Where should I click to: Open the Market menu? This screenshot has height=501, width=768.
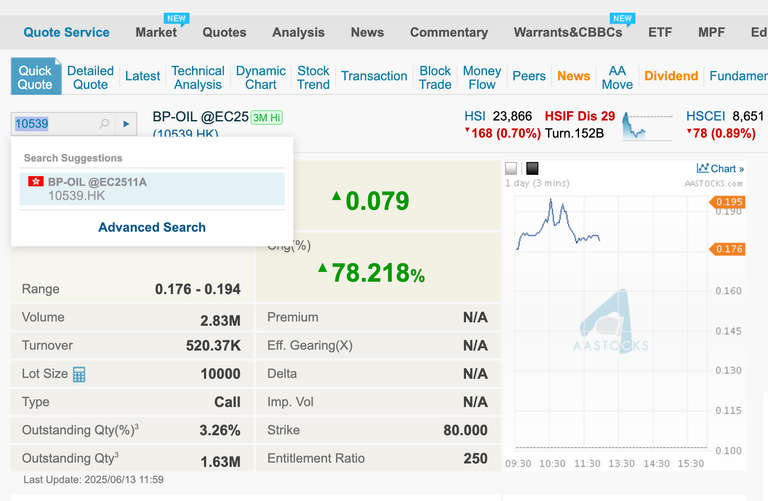[156, 32]
